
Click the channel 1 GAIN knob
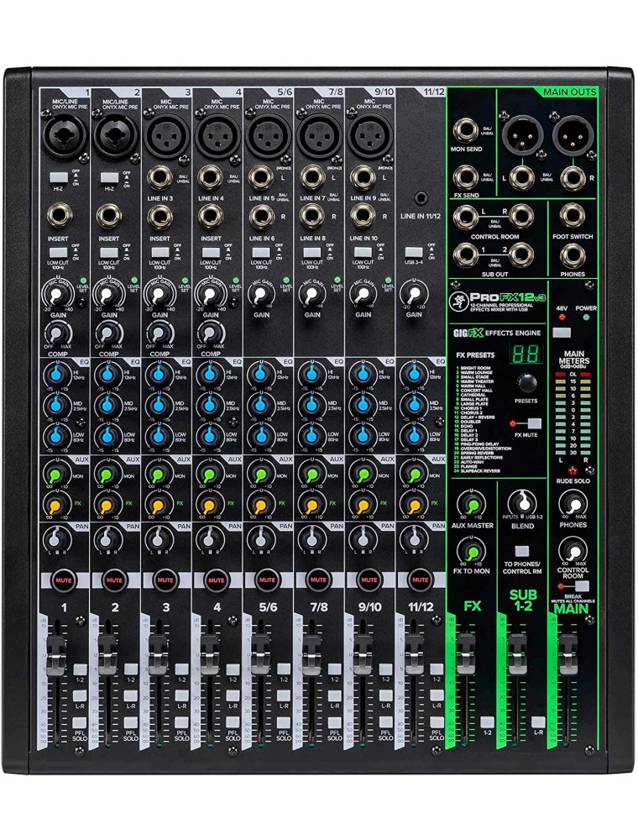pos(58,294)
